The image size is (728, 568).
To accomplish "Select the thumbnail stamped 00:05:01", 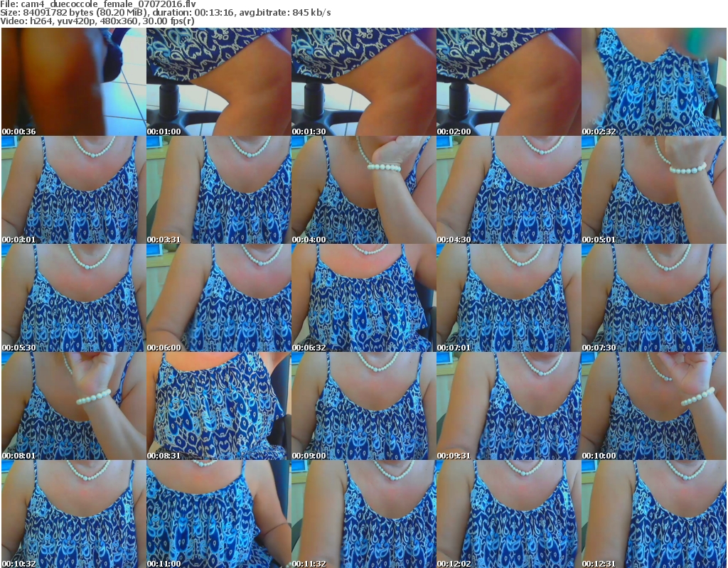I will coord(654,190).
